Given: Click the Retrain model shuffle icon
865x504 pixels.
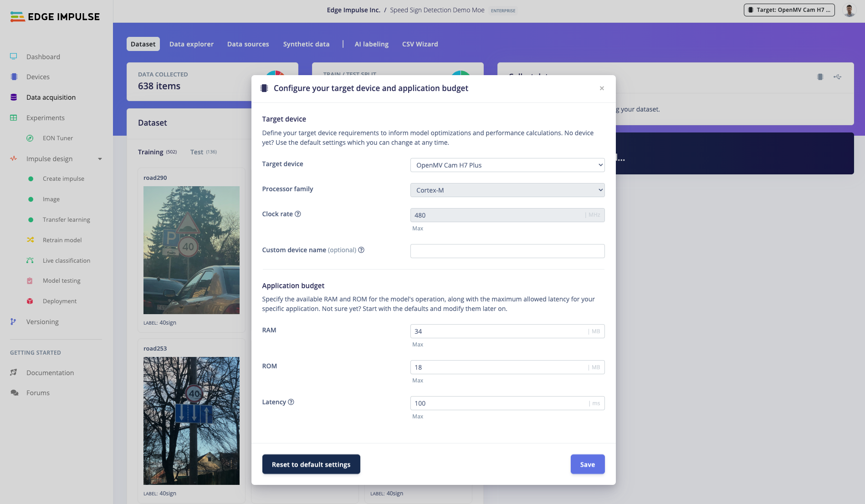Looking at the screenshot, I should point(30,240).
